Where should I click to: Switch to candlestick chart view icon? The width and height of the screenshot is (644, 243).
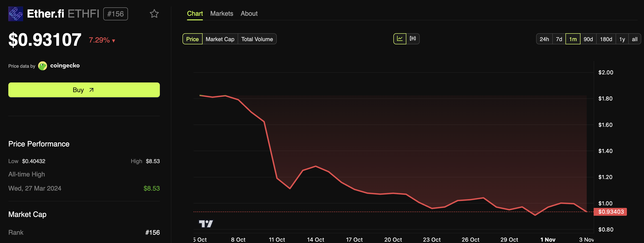413,39
